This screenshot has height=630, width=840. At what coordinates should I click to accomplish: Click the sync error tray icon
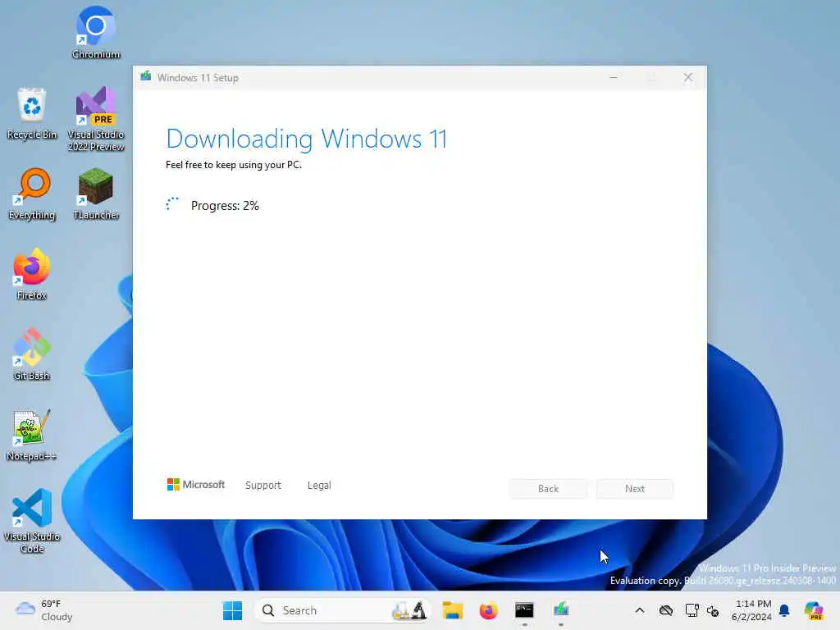tap(713, 610)
